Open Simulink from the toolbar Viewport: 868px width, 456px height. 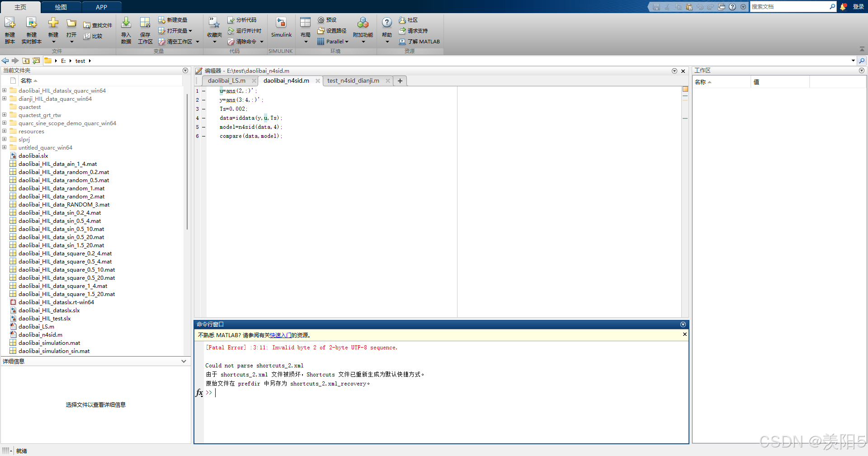tap(281, 28)
